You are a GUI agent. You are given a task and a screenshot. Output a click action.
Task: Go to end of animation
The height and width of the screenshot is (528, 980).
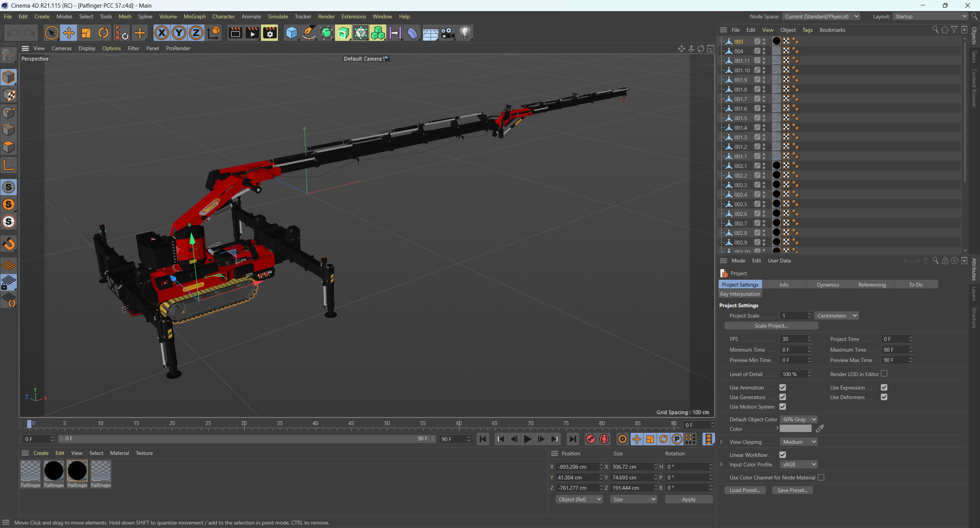(573, 439)
